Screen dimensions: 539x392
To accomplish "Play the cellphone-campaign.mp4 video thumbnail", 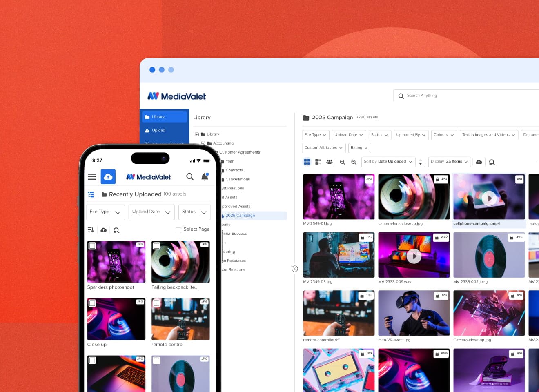I will (x=489, y=198).
